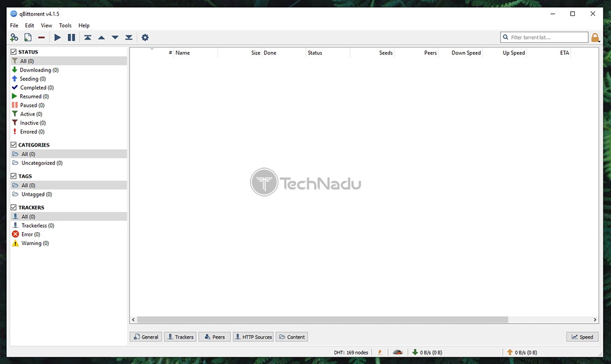Viewport: 611px width, 364px height.
Task: Click the right scroll arrow of horizontal scrollbar
Action: [595, 320]
